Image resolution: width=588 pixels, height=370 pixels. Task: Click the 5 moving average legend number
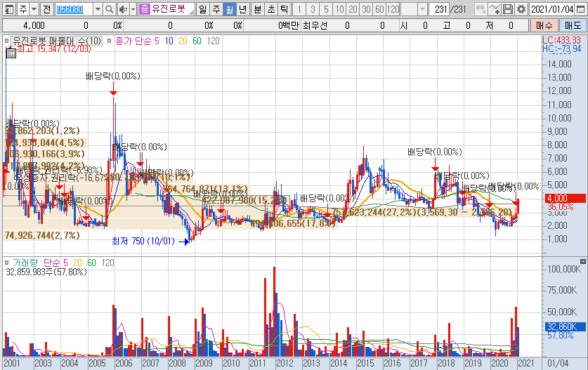tap(157, 41)
